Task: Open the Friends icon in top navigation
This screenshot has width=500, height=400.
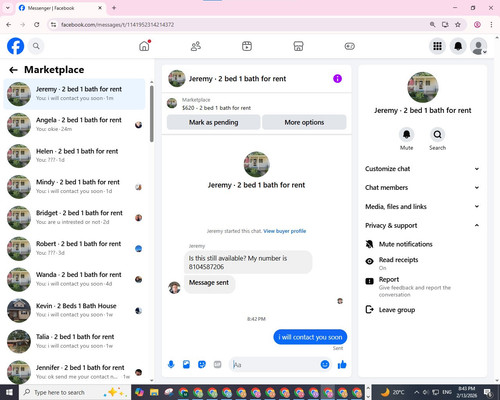Action: (196, 46)
